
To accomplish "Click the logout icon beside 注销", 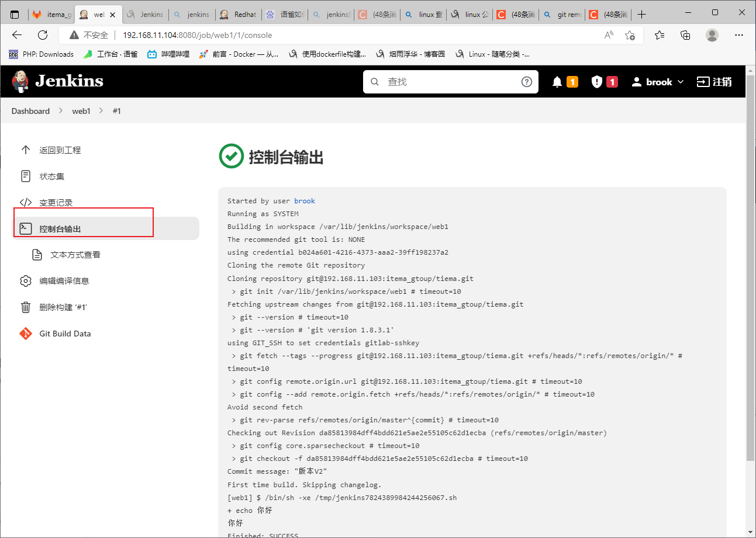I will pos(702,82).
